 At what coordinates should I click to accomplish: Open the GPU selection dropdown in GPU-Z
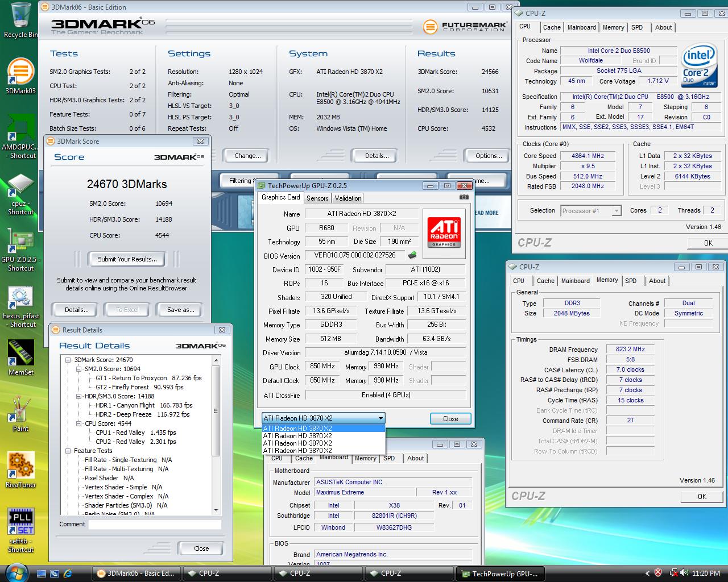click(323, 418)
